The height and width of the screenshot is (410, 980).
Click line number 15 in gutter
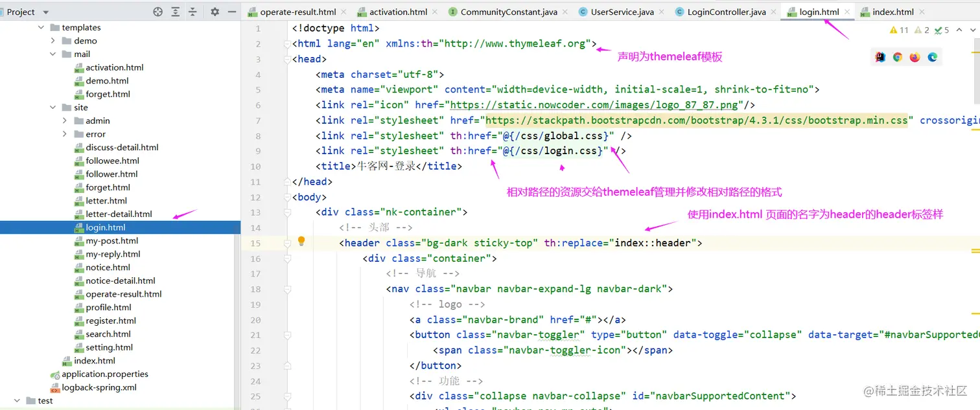click(256, 243)
